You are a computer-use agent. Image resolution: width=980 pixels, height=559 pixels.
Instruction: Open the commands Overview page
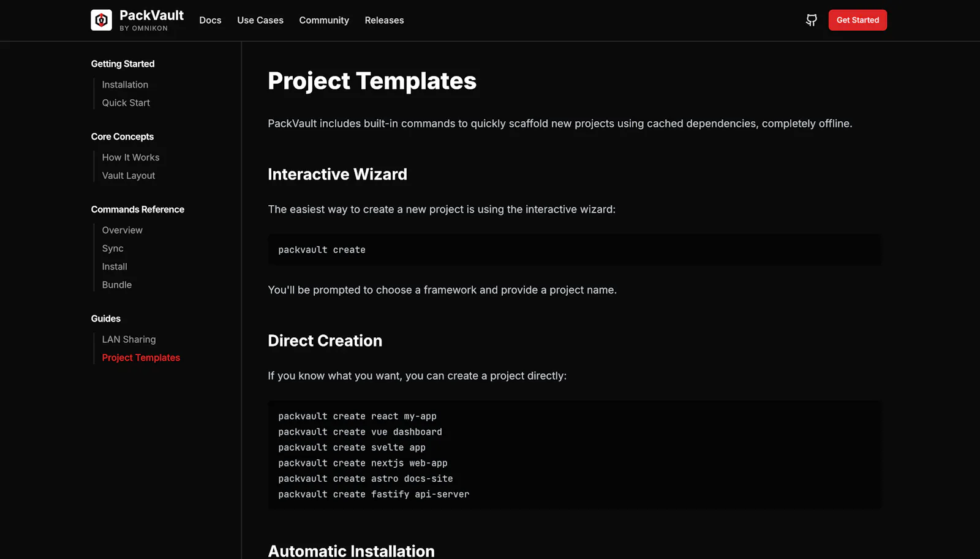coord(122,230)
